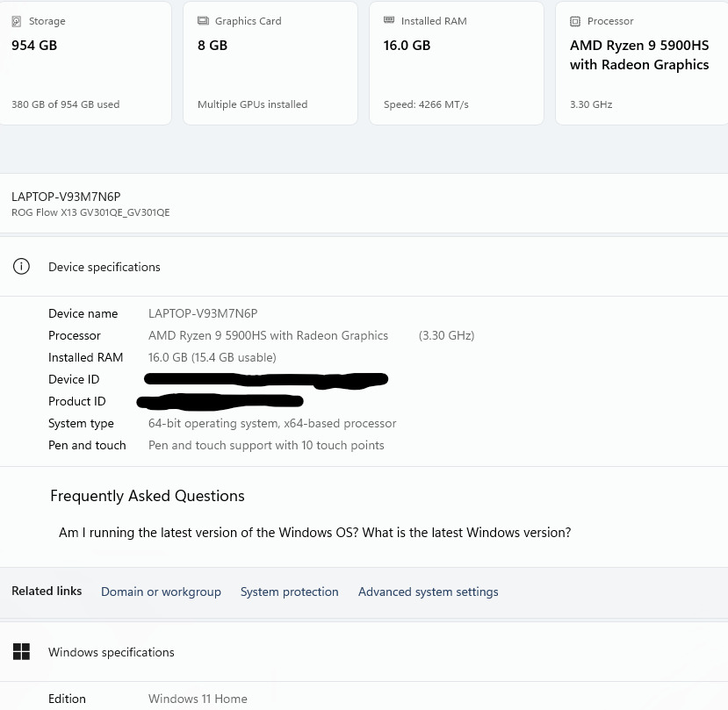Click the Windows logo beside Windows specifications

coord(21,651)
